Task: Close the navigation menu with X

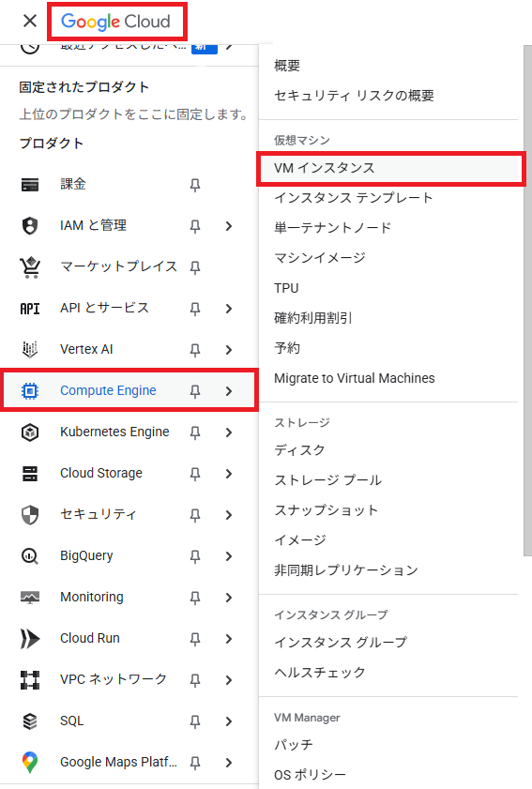Action: click(x=30, y=22)
